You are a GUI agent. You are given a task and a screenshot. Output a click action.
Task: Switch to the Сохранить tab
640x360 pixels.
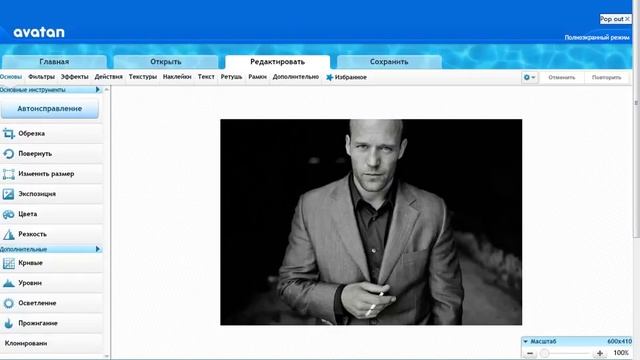point(389,62)
